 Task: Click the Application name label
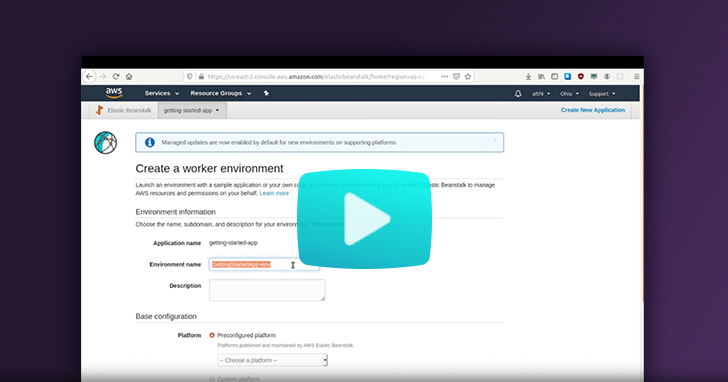(x=177, y=243)
